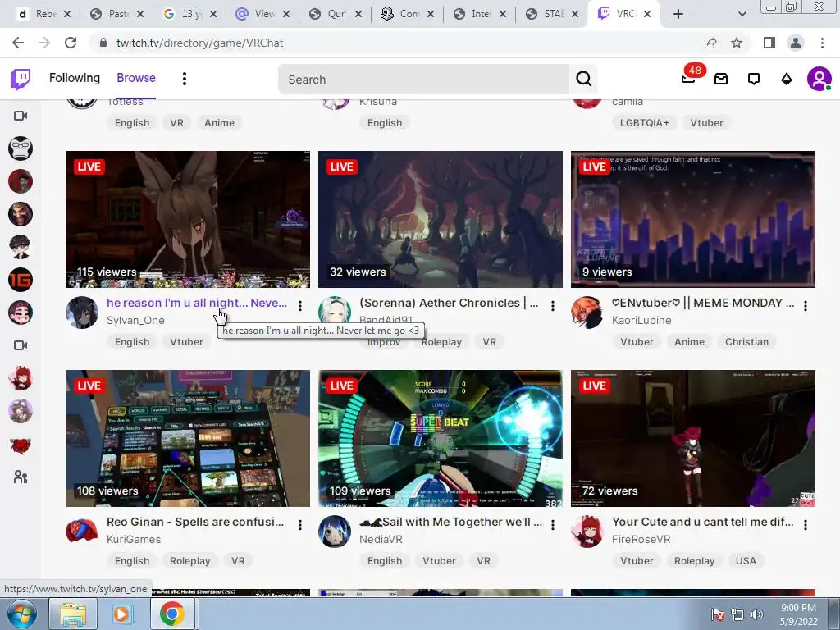Click the Christian tag under KaoriLupine
Image resolution: width=840 pixels, height=630 pixels.
(x=746, y=342)
